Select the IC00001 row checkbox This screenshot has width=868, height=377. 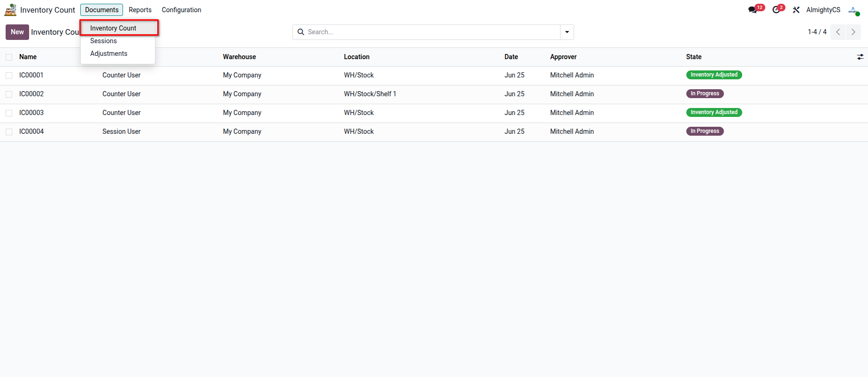tap(9, 76)
